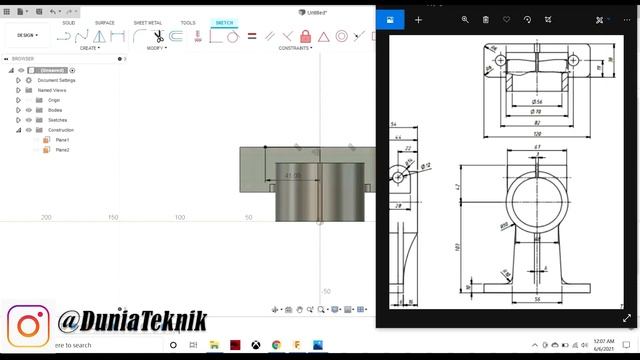The height and width of the screenshot is (360, 640).
Task: Delete the image in Photos app
Action: coord(486,20)
